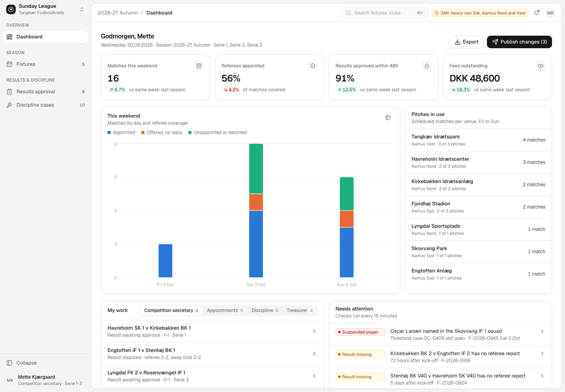Open the DMI heavy rain weather alert
The width and height of the screenshot is (565, 392).
click(x=480, y=13)
